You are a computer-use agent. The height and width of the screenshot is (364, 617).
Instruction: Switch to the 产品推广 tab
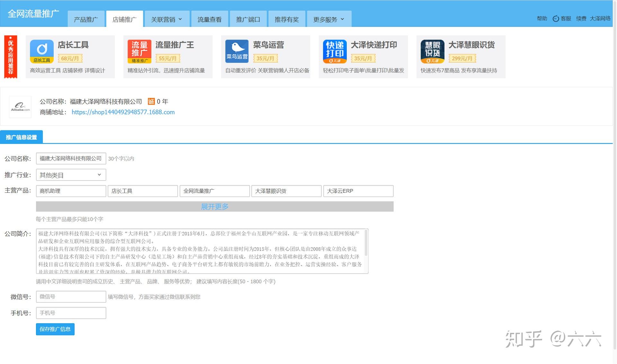point(86,19)
